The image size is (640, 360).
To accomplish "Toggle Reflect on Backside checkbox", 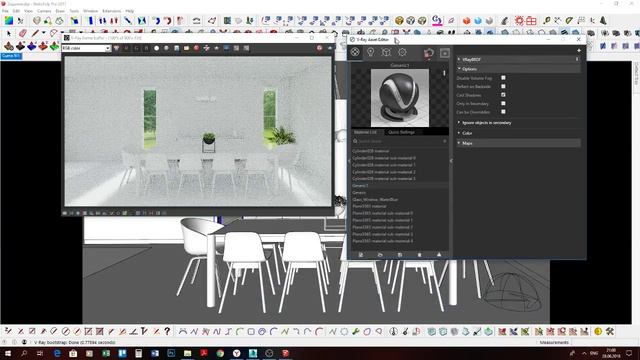I will (x=503, y=86).
